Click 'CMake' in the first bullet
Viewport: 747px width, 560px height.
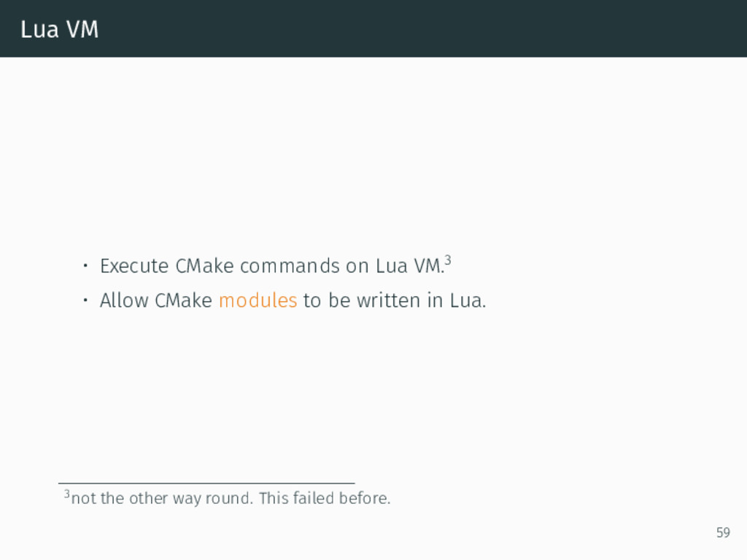pos(204,265)
